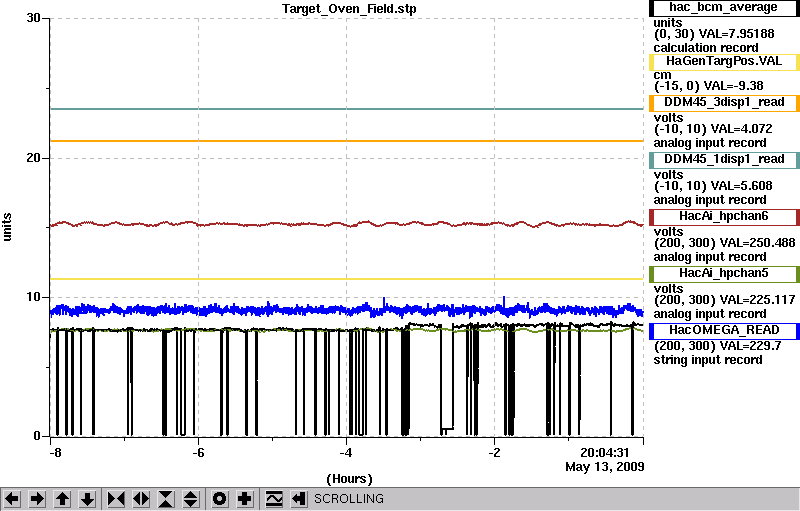Pan the plot right with the right arrow

click(x=37, y=499)
